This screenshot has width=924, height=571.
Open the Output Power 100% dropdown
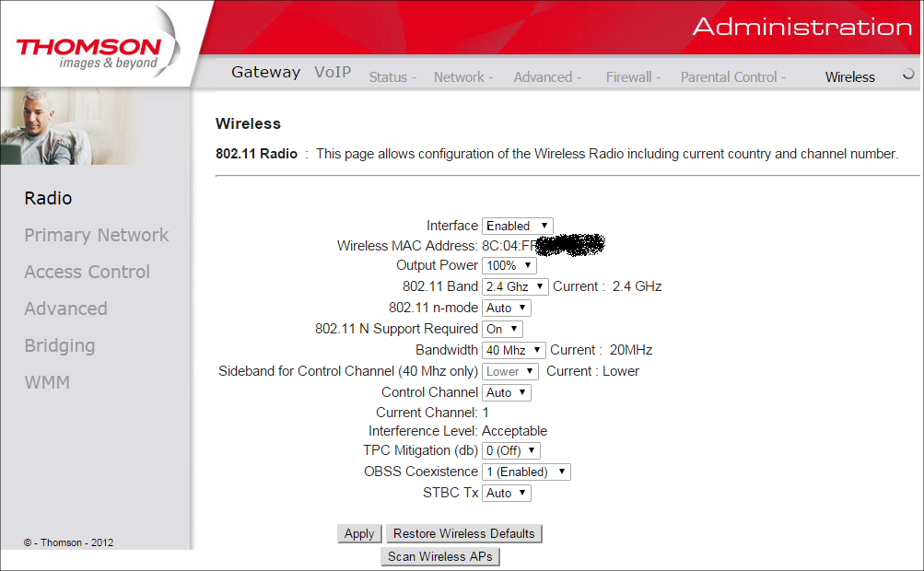tap(509, 265)
